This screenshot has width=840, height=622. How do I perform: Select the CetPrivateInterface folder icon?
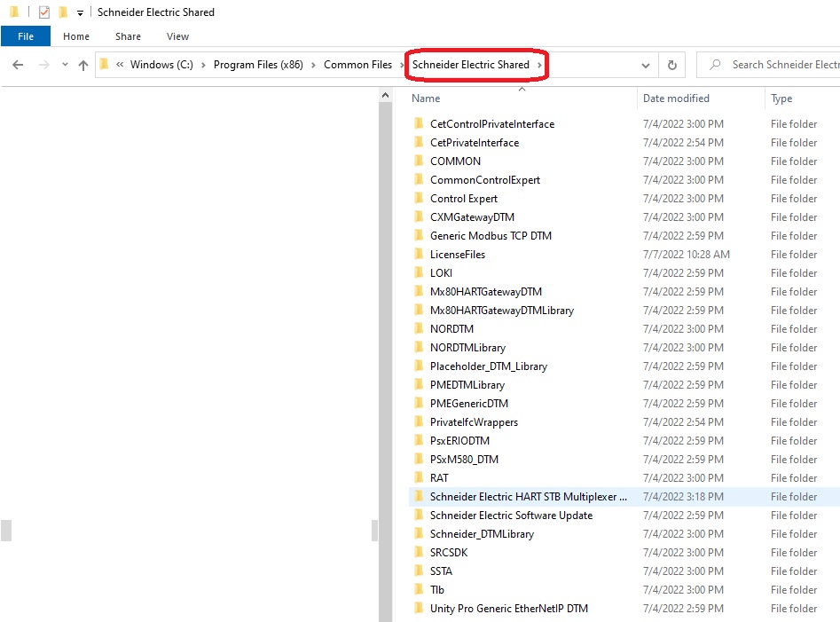coord(419,143)
